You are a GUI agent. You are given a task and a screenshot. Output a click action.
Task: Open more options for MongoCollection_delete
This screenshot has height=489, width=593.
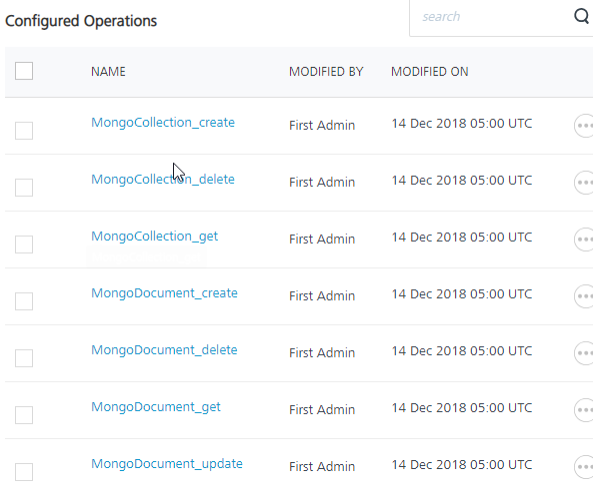[x=584, y=183]
